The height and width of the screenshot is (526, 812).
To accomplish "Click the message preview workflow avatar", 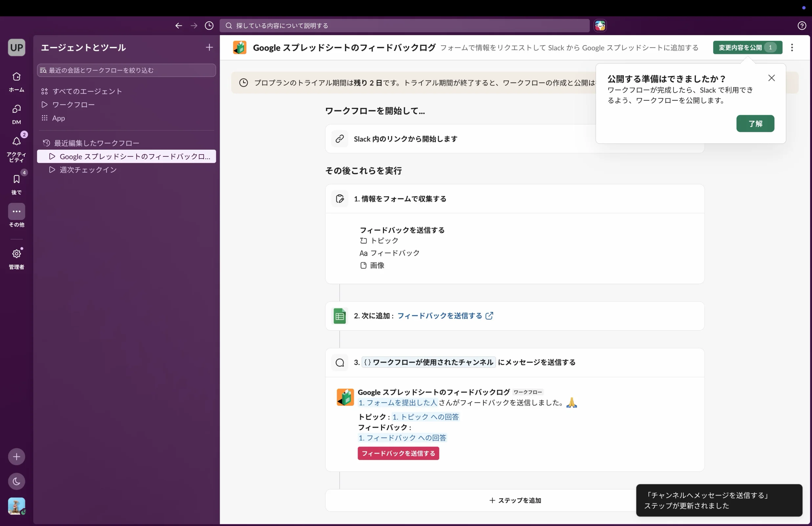I will (x=345, y=397).
